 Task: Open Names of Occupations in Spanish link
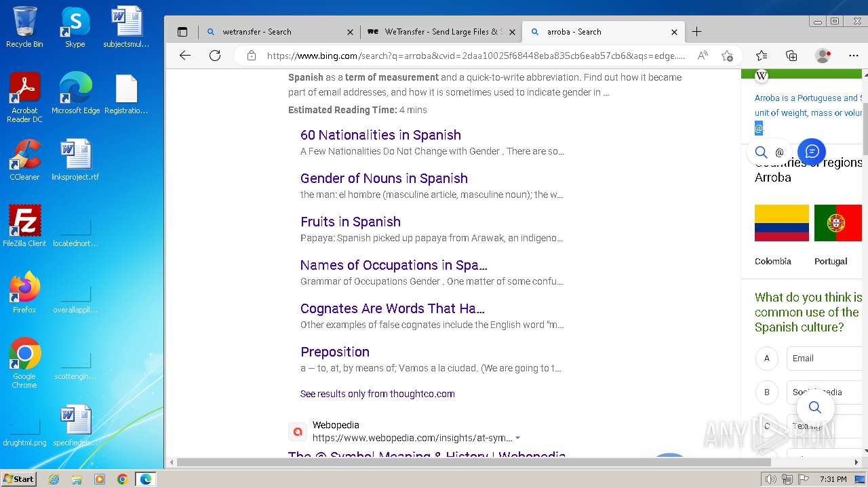(393, 265)
